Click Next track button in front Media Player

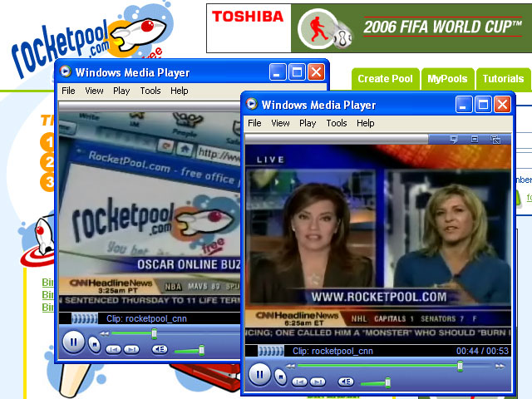click(x=318, y=382)
